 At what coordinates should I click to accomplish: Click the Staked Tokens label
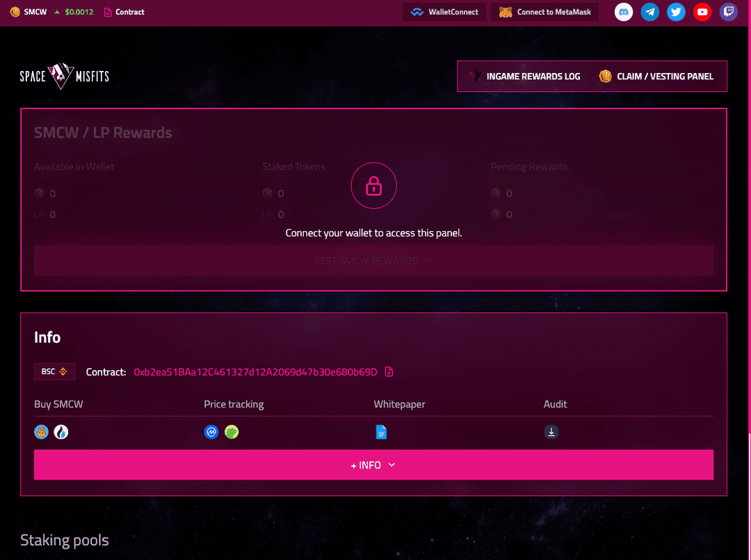click(293, 167)
